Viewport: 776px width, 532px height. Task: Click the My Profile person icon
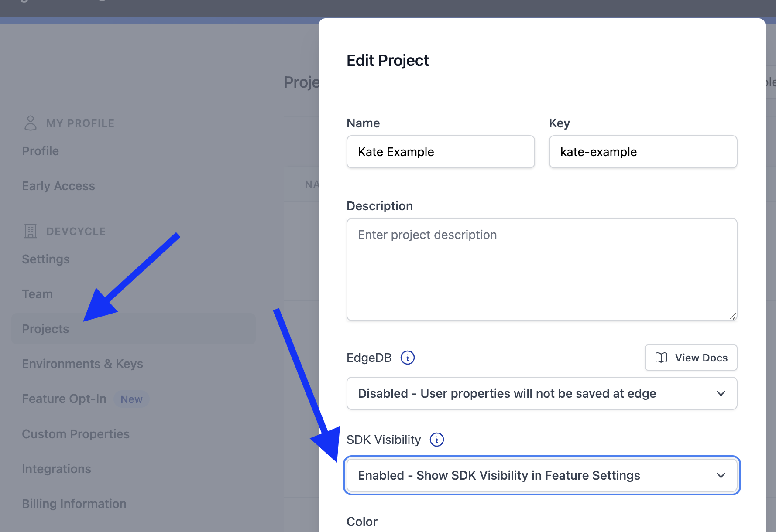coord(30,123)
